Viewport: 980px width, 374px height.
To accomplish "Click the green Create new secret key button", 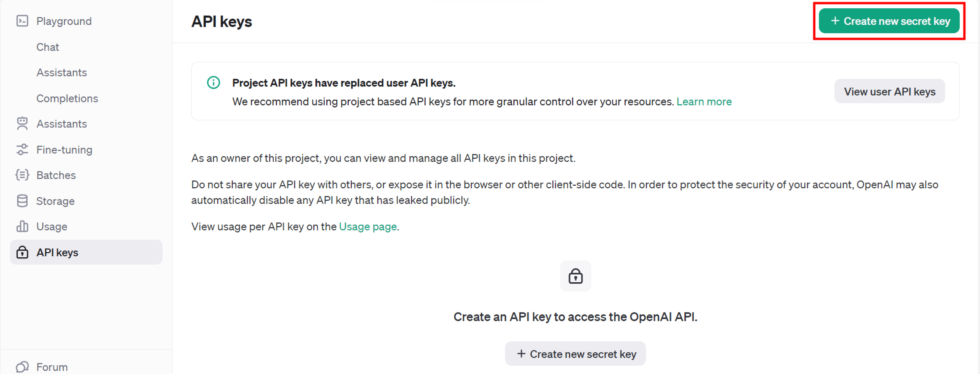I will (889, 21).
